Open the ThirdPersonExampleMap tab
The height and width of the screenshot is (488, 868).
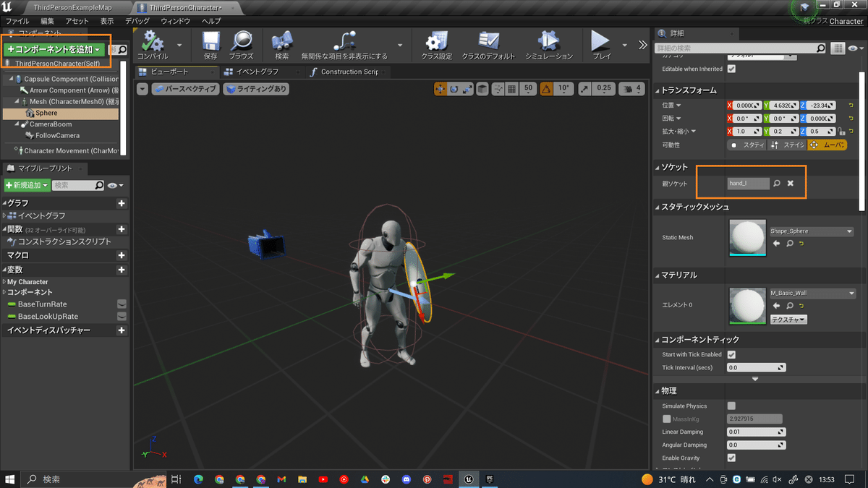pyautogui.click(x=72, y=7)
